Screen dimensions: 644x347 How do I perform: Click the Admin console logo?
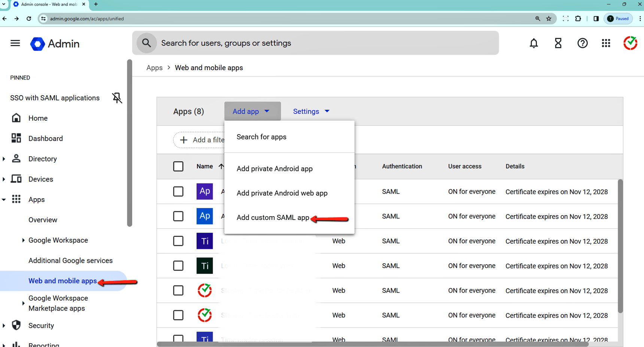click(x=55, y=44)
